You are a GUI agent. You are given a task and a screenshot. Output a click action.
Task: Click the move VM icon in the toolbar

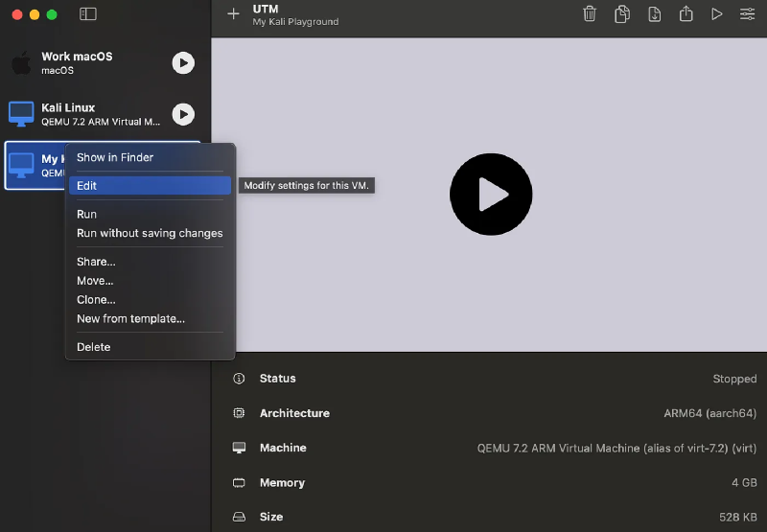[654, 14]
